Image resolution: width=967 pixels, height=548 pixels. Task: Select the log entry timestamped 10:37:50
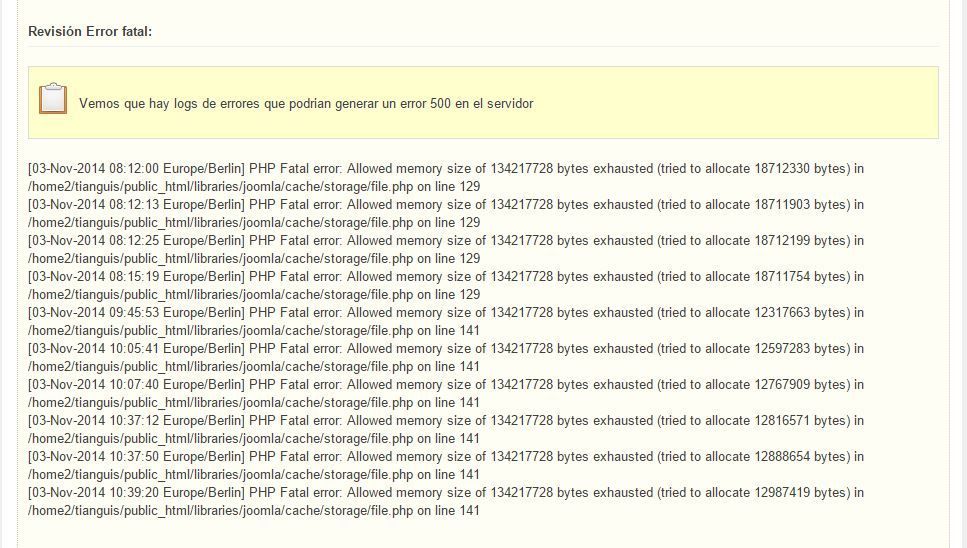tap(446, 465)
